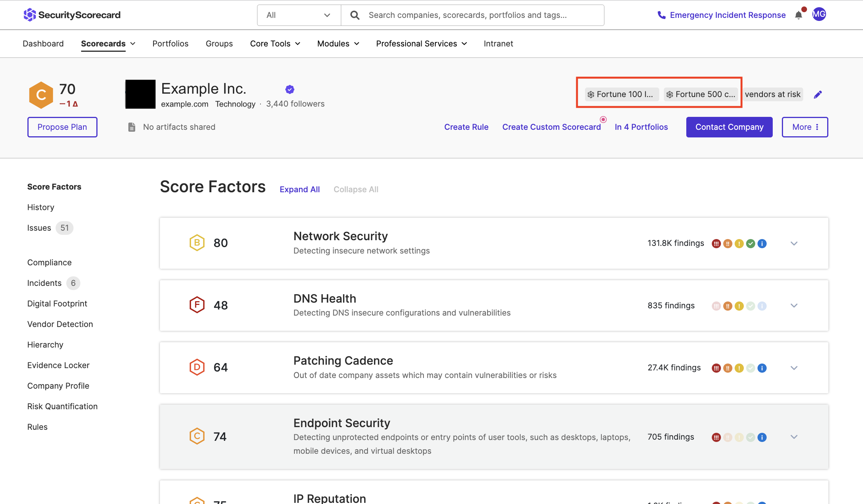Expand the Network Security factor row
This screenshot has width=863, height=504.
coord(794,244)
